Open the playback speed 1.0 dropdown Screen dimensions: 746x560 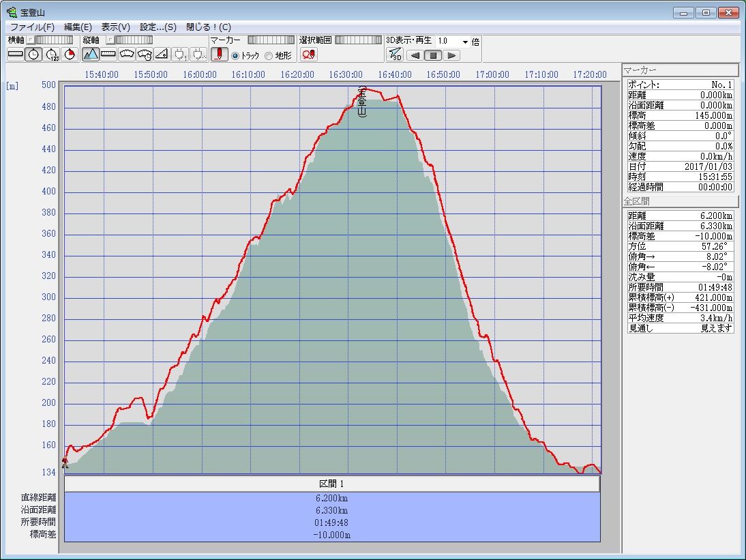(465, 41)
